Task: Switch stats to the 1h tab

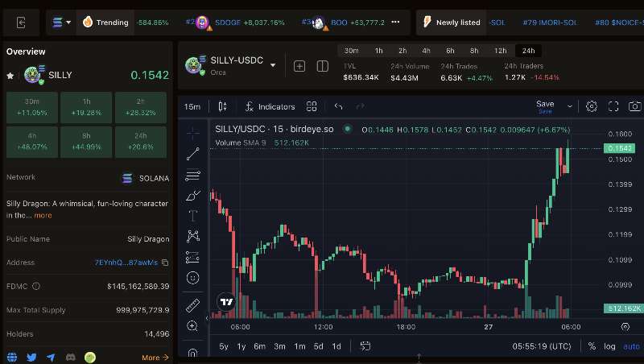Action: click(378, 51)
